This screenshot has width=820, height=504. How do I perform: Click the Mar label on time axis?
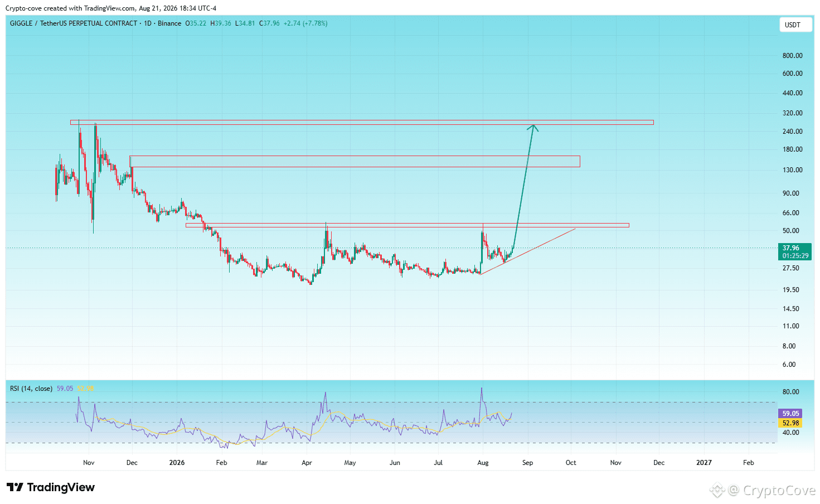click(262, 463)
